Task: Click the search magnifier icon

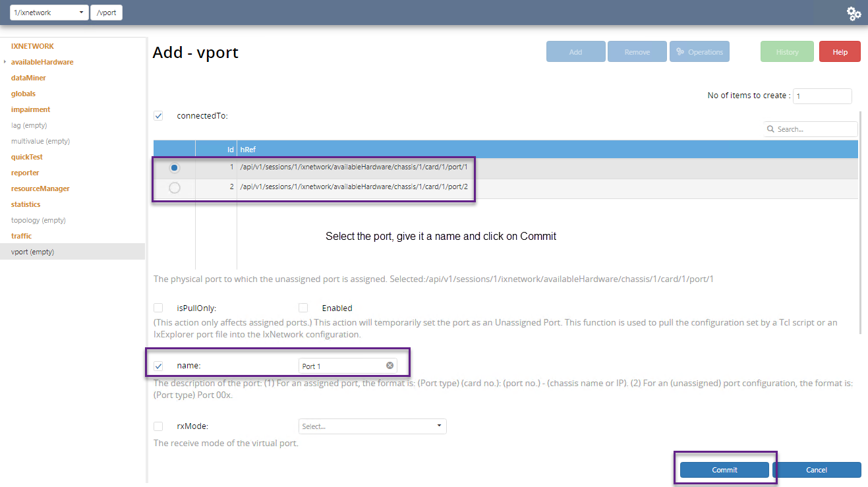Action: pos(770,129)
